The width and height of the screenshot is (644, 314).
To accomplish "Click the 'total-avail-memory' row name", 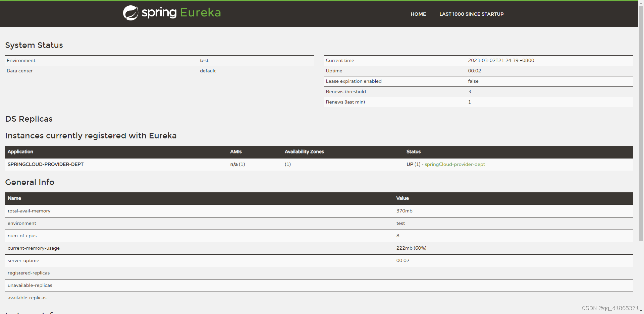I will pos(29,211).
